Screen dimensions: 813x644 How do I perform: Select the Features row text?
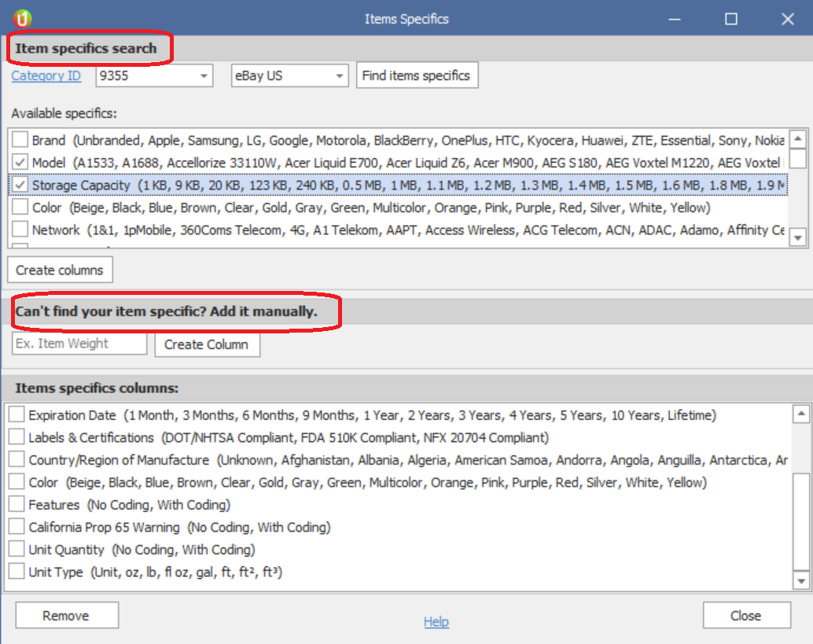coord(130,505)
